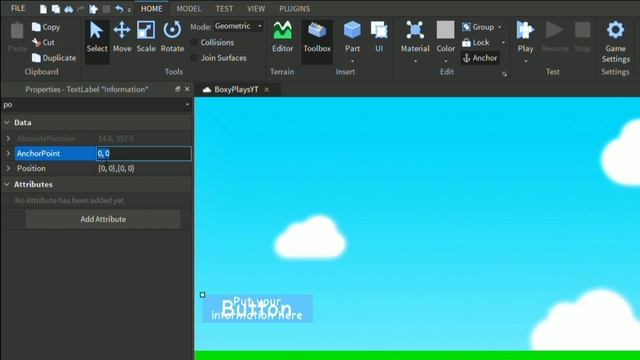Toggle Anchor on the selection
640x360 pixels.
(x=480, y=58)
